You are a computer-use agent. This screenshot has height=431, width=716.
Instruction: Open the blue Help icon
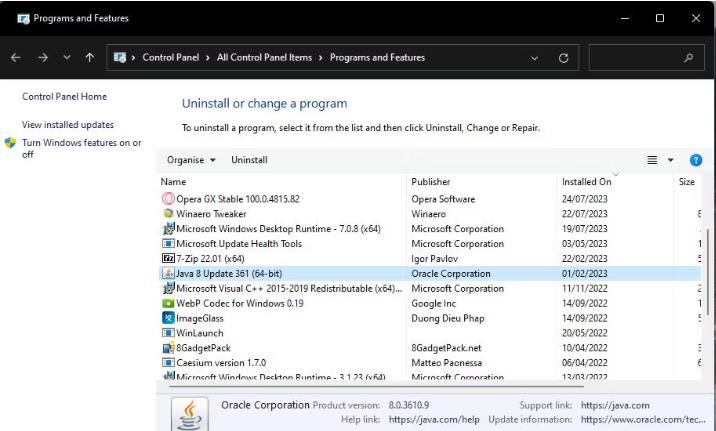[696, 160]
